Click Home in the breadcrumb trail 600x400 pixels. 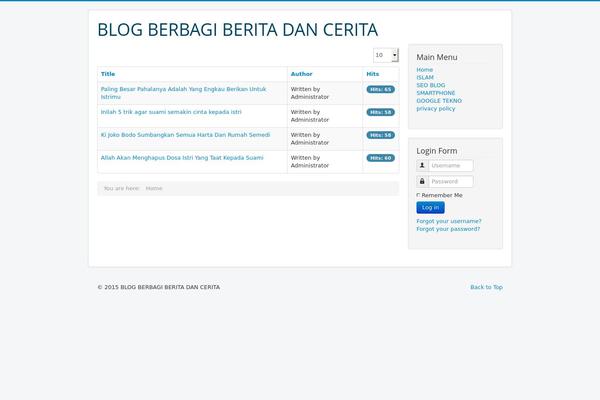click(154, 188)
